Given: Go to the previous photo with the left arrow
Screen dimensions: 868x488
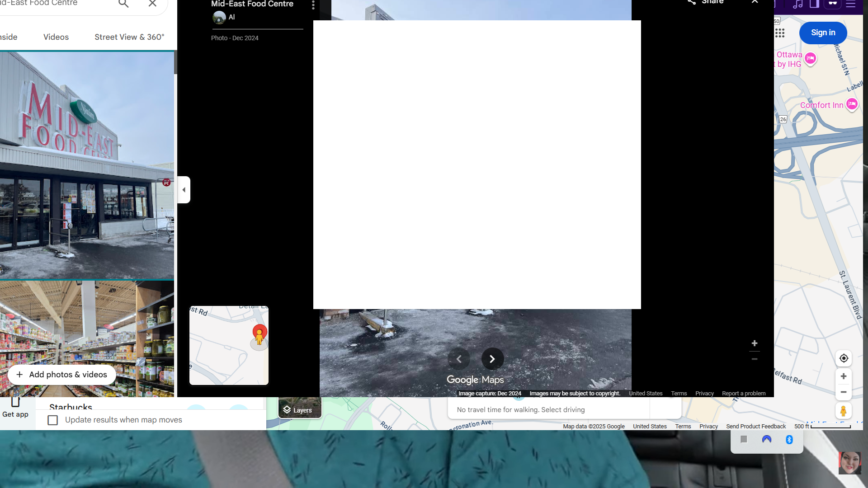Looking at the screenshot, I should coord(459,359).
